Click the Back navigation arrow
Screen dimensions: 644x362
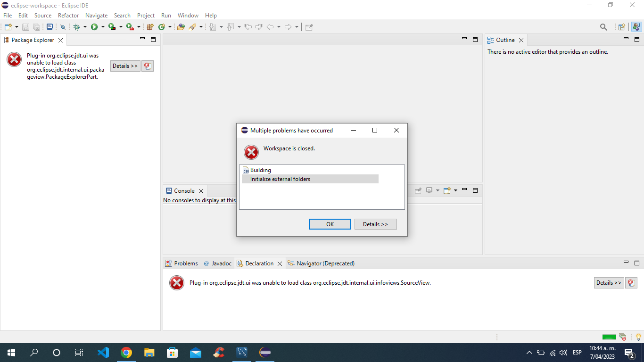270,27
